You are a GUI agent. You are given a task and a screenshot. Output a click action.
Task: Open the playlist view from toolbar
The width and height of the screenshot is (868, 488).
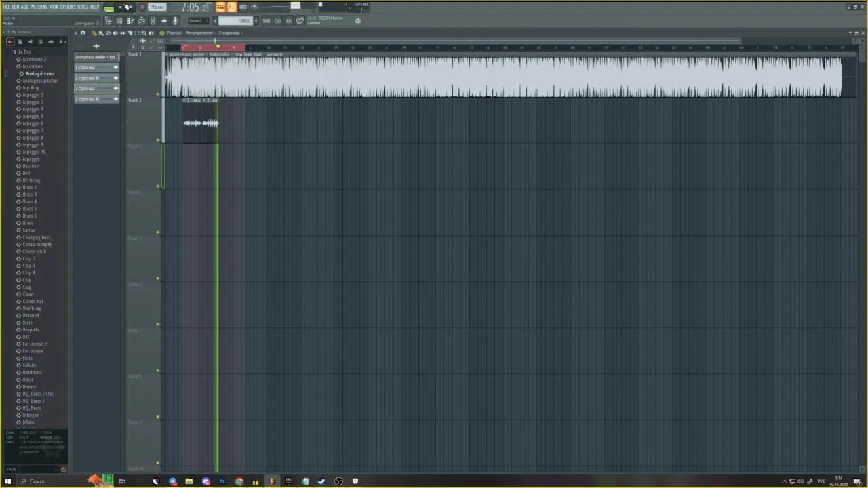(x=108, y=21)
